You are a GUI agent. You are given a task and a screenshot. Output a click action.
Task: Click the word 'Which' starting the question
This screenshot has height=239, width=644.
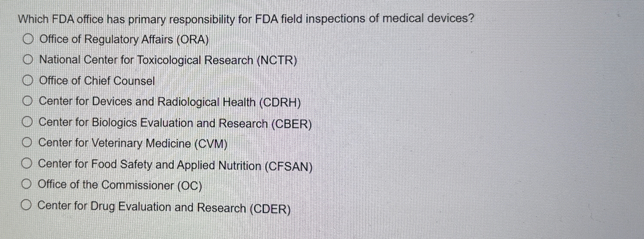pyautogui.click(x=33, y=19)
